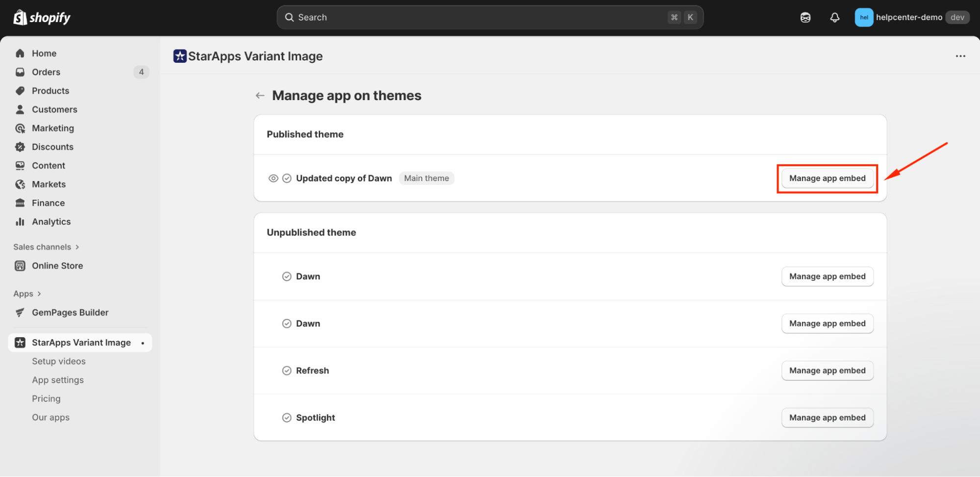
Task: Select the StarApps Variant Image app
Action: coord(81,342)
